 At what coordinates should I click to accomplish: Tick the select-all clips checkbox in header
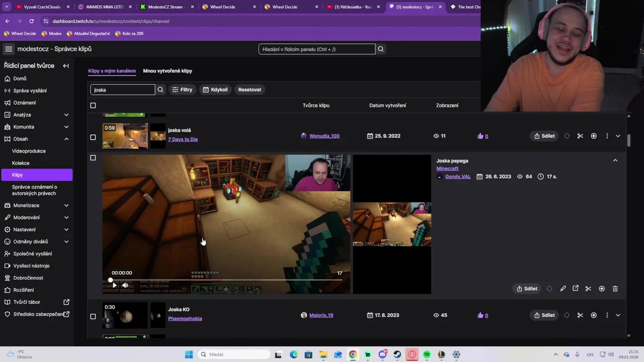tap(93, 105)
